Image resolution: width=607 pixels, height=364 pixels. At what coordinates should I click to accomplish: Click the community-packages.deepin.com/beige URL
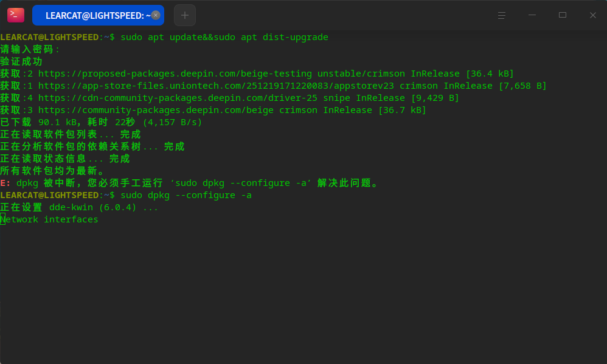[156, 110]
